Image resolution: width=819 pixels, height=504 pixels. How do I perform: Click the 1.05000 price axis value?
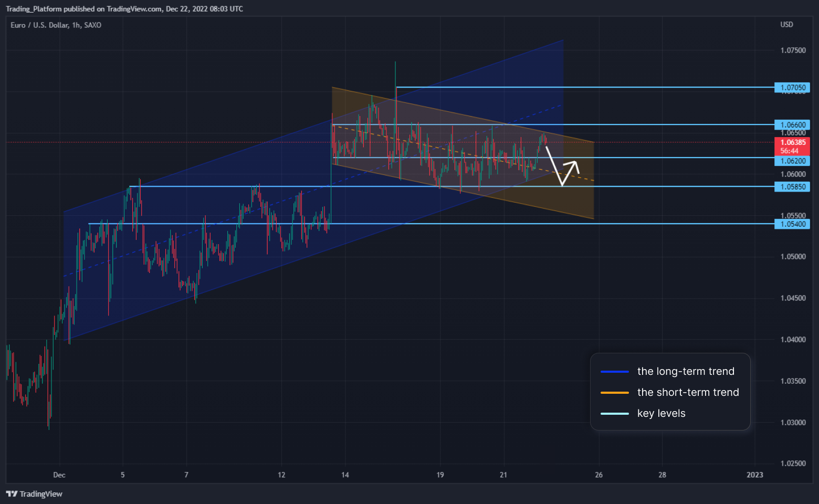coord(793,257)
